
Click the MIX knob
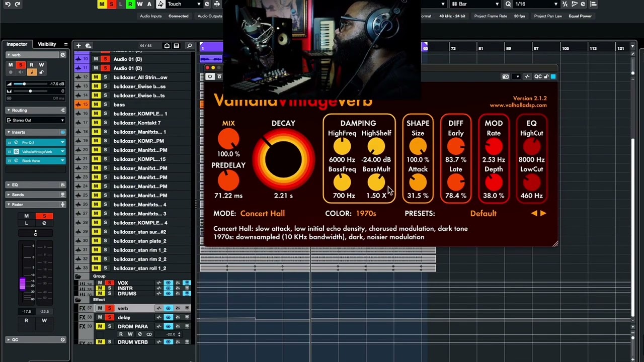[x=228, y=139]
